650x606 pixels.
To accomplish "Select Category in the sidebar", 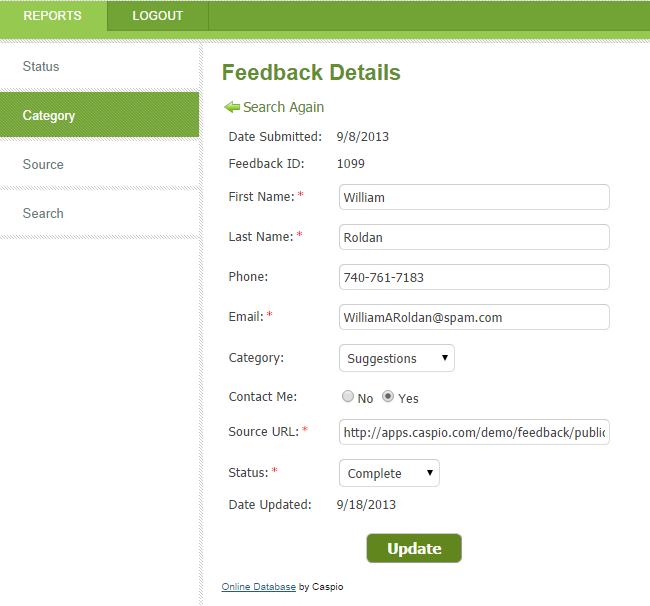I will [x=49, y=116].
